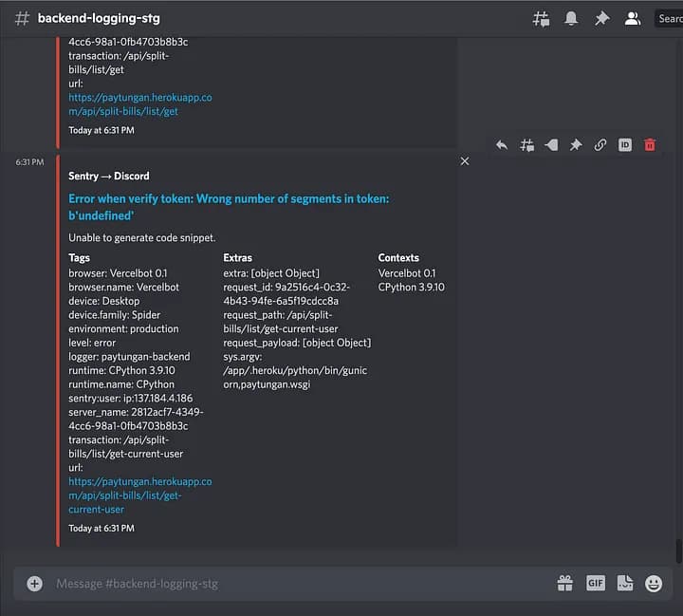683x616 pixels.
Task: Click 'environment: production' tag line
Action: click(123, 329)
